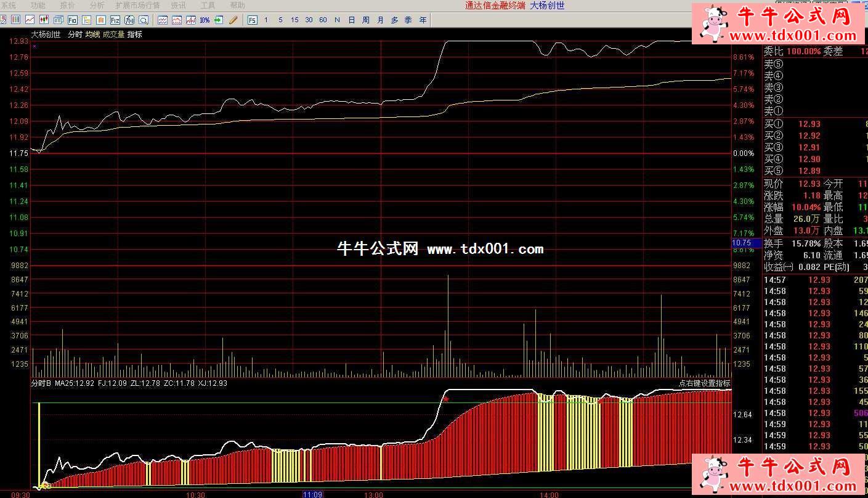Screen dimensions: 868x498
Task: Click the yellow tree-list toolbar icon
Action: click(x=87, y=20)
